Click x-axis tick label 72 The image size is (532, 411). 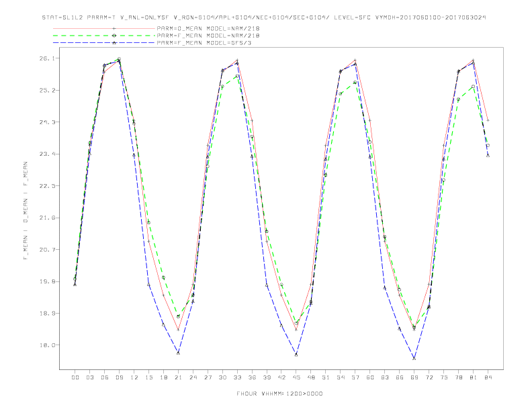(x=429, y=377)
